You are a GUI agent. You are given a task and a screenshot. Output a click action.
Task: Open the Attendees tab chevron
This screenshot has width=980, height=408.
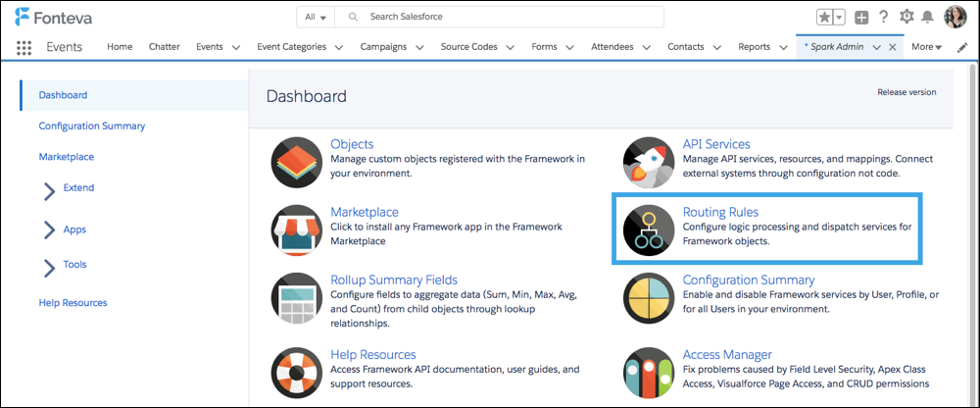point(646,47)
